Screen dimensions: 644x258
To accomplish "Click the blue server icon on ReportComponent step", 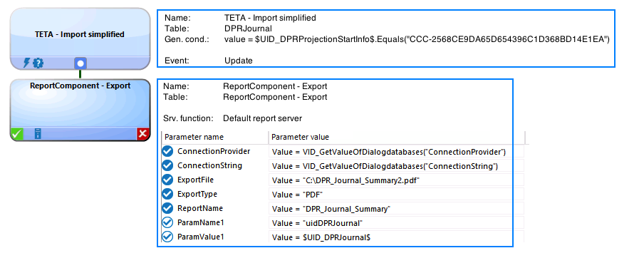I will [37, 133].
